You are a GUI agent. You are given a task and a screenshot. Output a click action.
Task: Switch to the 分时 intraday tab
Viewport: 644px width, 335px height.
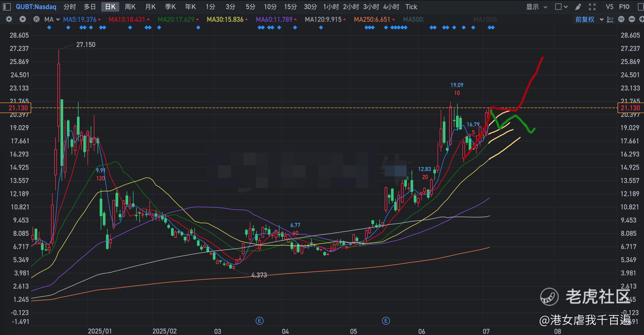click(x=70, y=7)
